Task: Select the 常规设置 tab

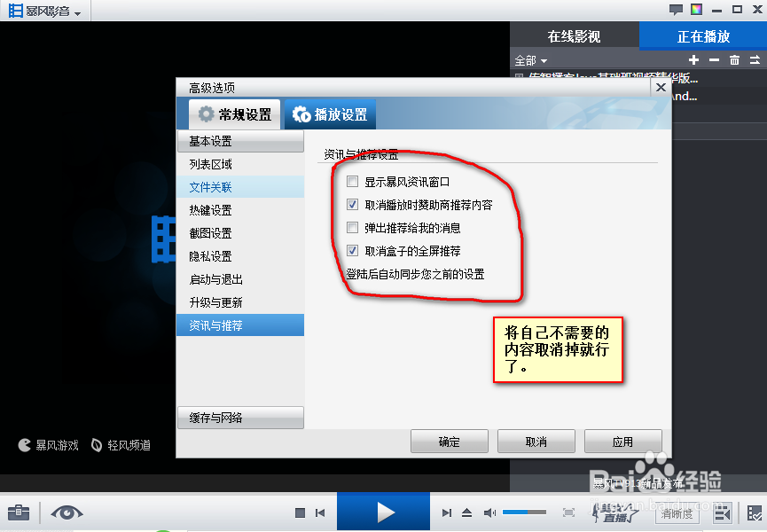Action: [235, 114]
